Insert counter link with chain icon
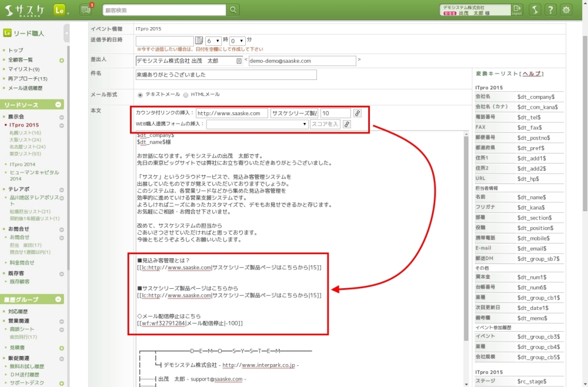The width and height of the screenshot is (588, 387). [357, 113]
